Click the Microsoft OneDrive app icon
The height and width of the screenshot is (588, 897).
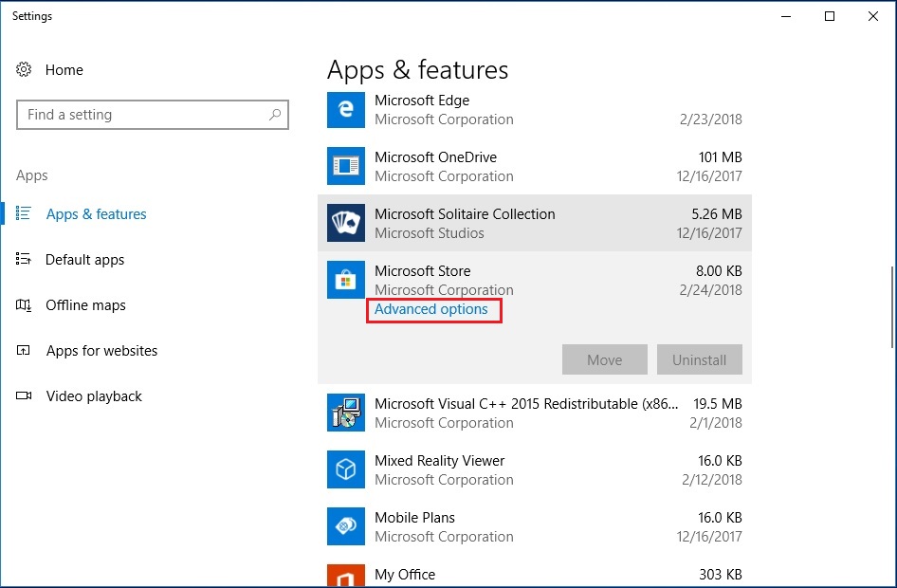tap(345, 166)
